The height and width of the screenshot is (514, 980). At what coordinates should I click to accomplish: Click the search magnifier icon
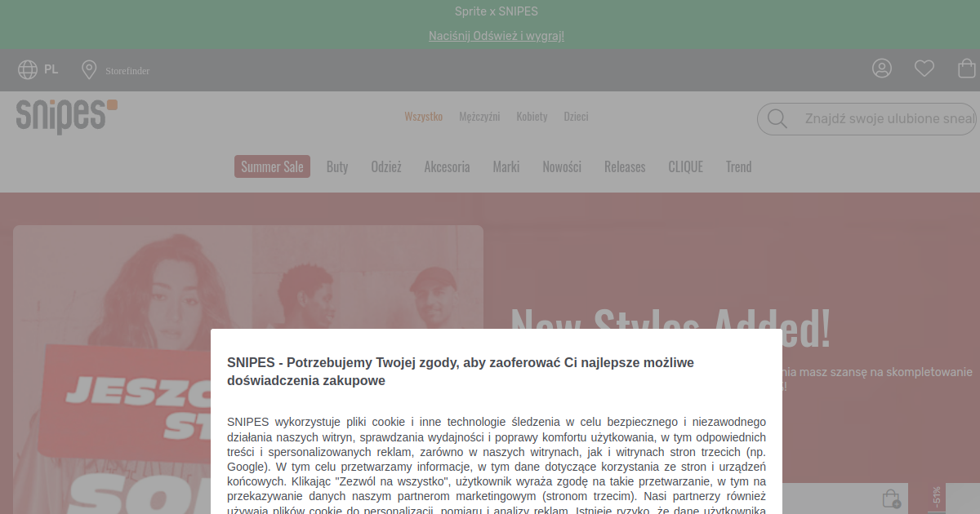777,119
